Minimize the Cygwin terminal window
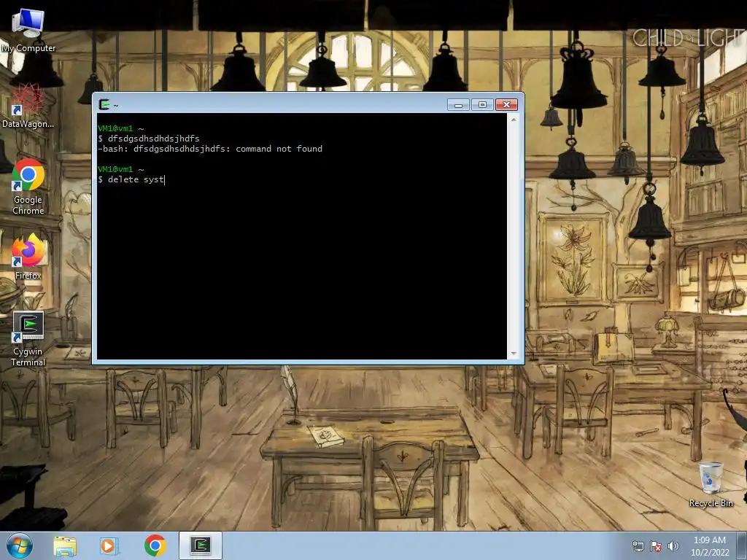Screen dimensions: 747x560 click(458, 105)
